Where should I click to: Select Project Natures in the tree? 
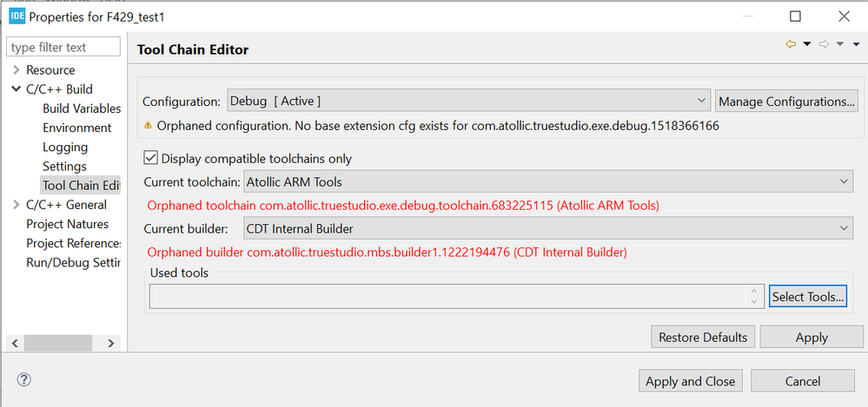(x=68, y=224)
